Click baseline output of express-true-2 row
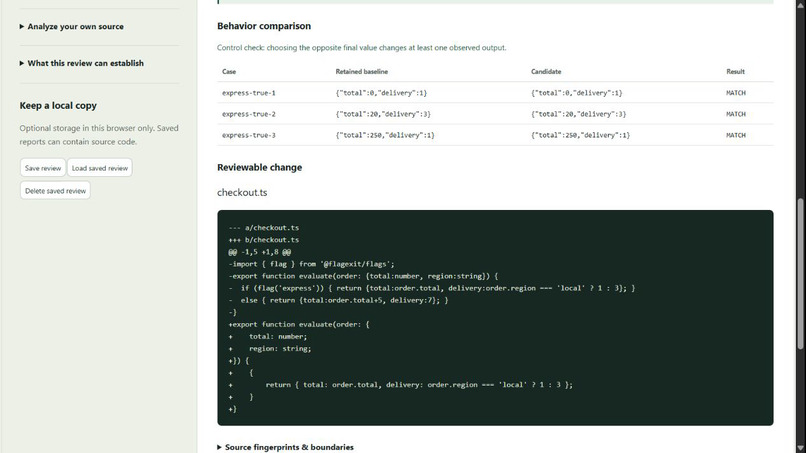The image size is (806, 453). (383, 114)
